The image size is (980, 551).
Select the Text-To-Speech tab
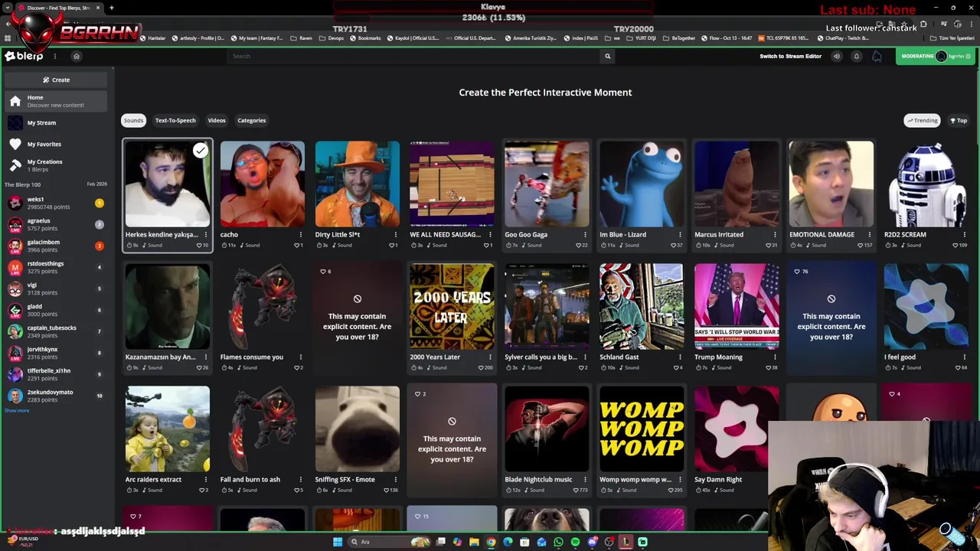175,120
